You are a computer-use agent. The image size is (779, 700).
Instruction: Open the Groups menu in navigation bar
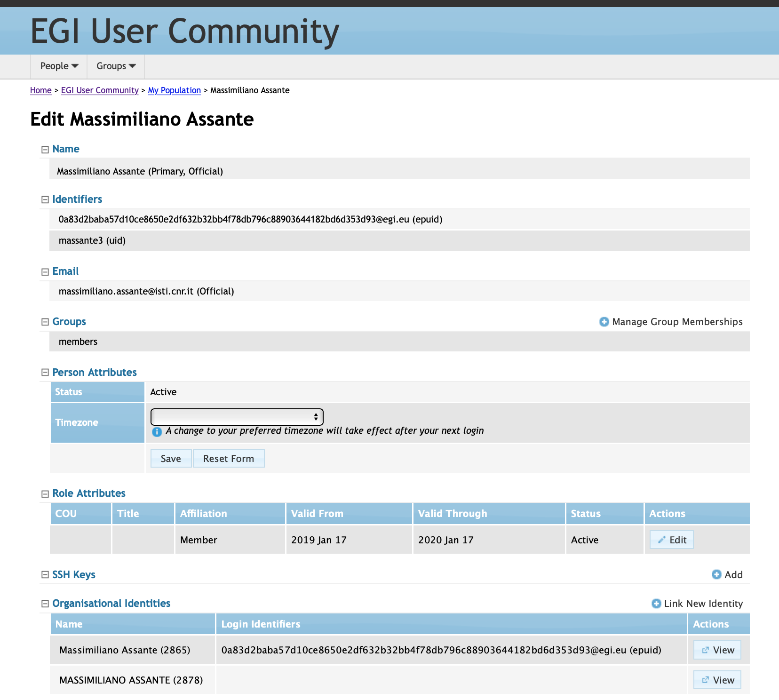coord(116,66)
